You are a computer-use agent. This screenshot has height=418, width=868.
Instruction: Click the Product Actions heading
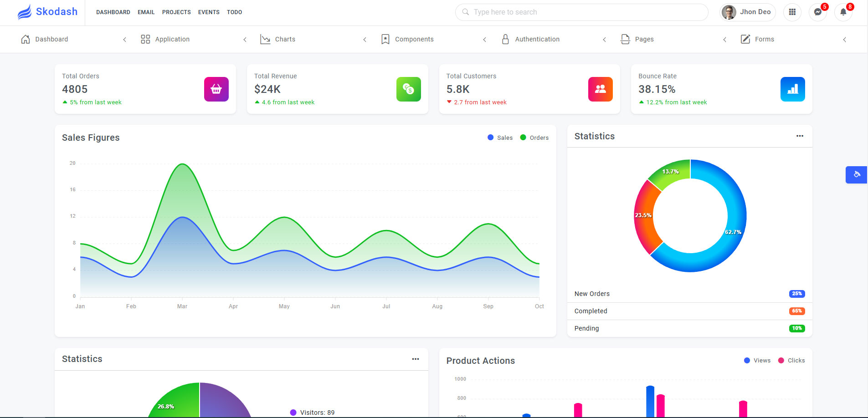(481, 361)
